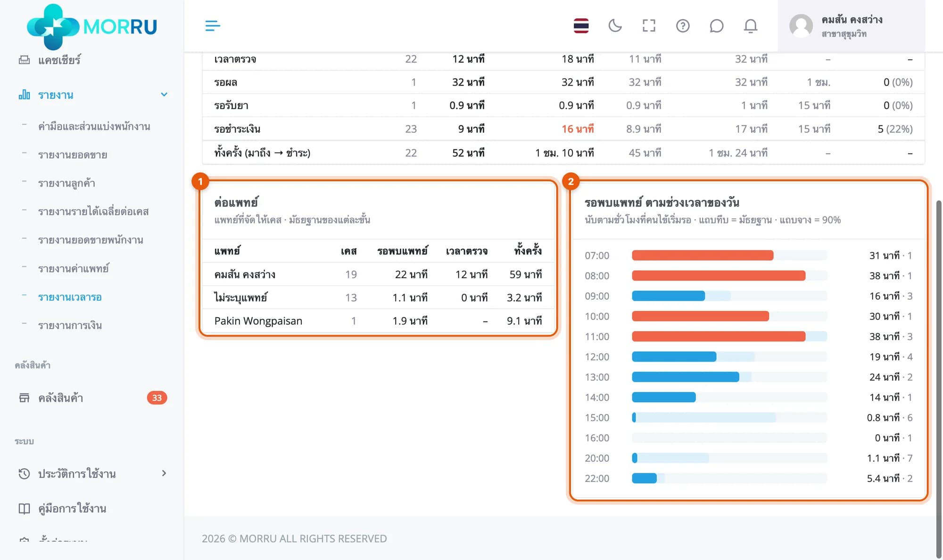Open คู่มือการใช้งาน manual

72,509
